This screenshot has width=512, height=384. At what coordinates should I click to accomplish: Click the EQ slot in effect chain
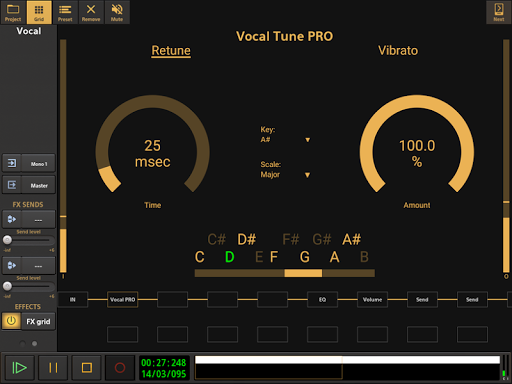(322, 300)
